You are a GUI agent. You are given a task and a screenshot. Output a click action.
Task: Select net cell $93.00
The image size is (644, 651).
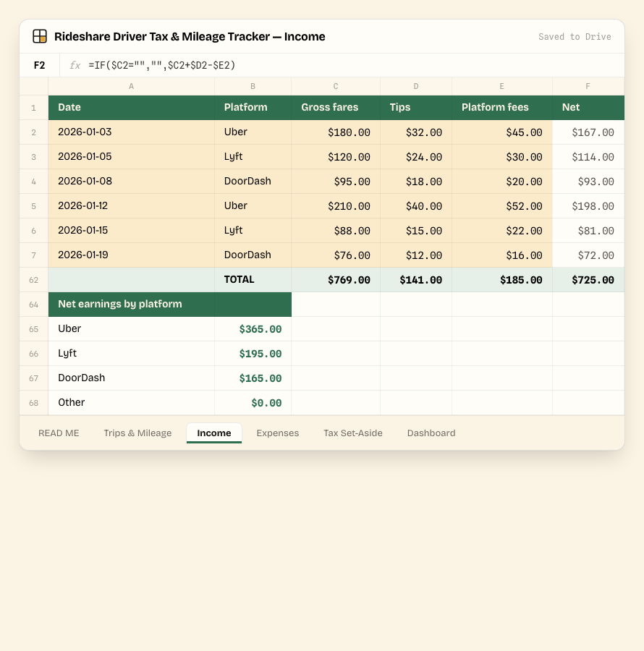588,182
